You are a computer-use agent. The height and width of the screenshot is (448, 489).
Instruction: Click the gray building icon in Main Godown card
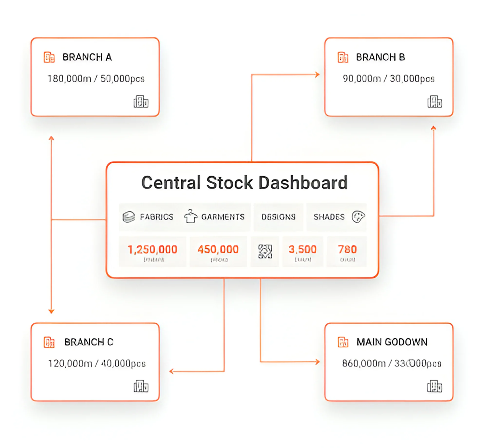pos(435,386)
